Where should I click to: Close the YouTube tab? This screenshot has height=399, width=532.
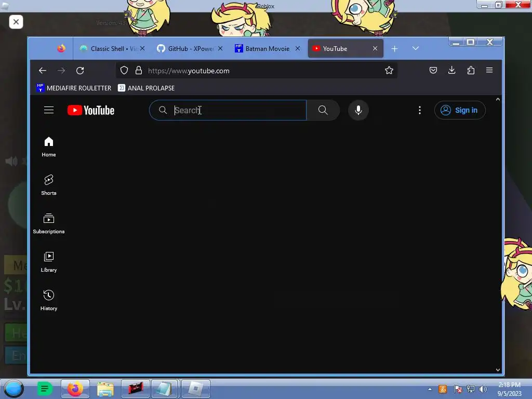(x=375, y=48)
